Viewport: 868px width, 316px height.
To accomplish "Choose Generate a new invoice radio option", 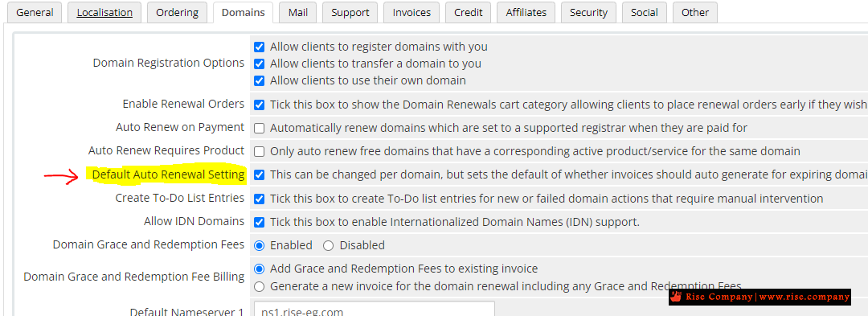I will [259, 286].
